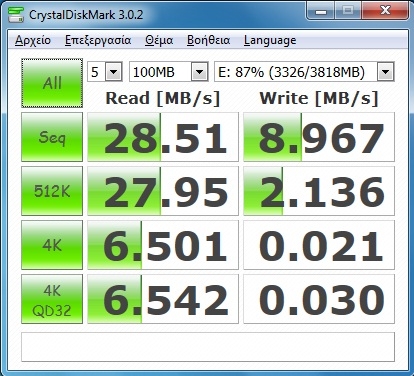The height and width of the screenshot is (376, 414).
Task: Close the CrystalDiskMark window
Action: (x=385, y=11)
